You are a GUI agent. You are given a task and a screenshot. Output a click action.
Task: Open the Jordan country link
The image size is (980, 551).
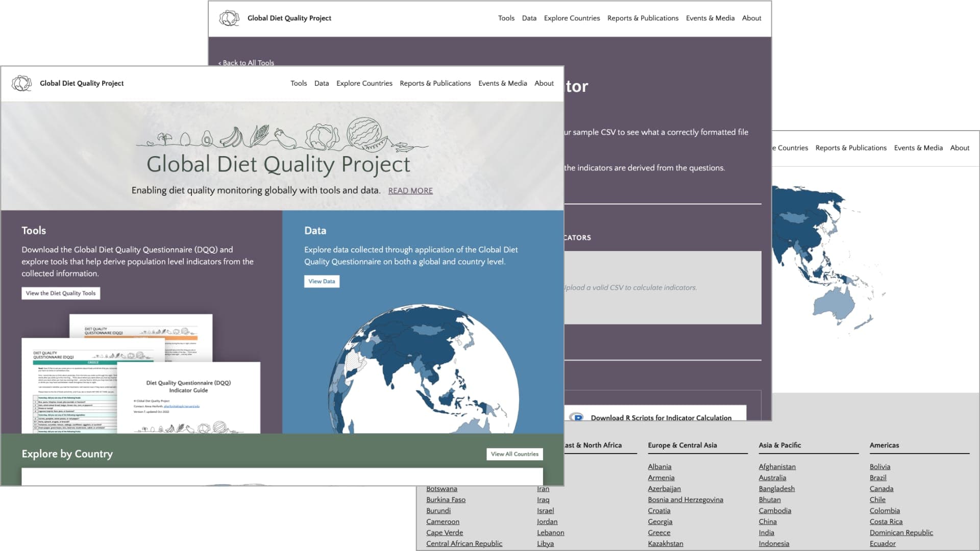click(x=547, y=522)
